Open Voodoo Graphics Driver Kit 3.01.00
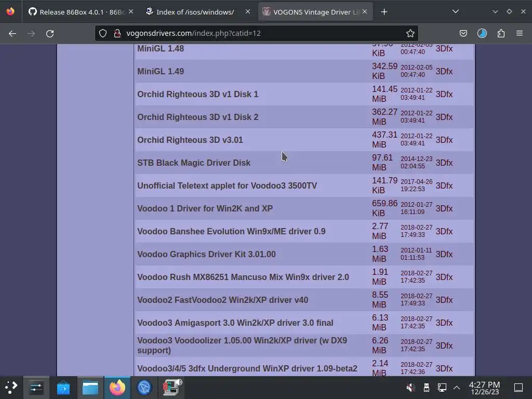Viewport: 532px width, 399px height. [x=206, y=254]
